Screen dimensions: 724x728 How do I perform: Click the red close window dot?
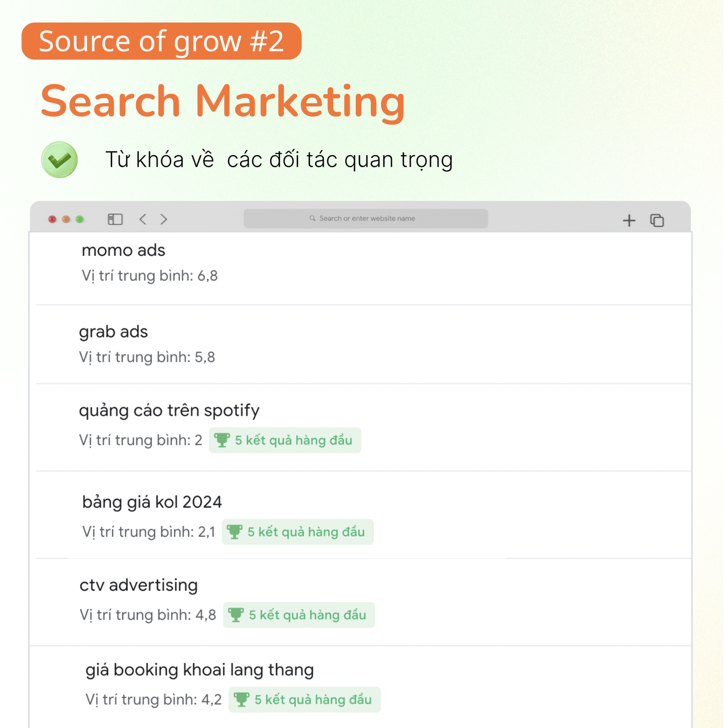point(52,219)
